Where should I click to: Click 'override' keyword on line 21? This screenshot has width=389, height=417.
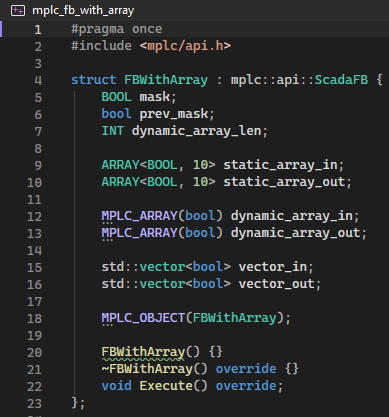point(246,369)
